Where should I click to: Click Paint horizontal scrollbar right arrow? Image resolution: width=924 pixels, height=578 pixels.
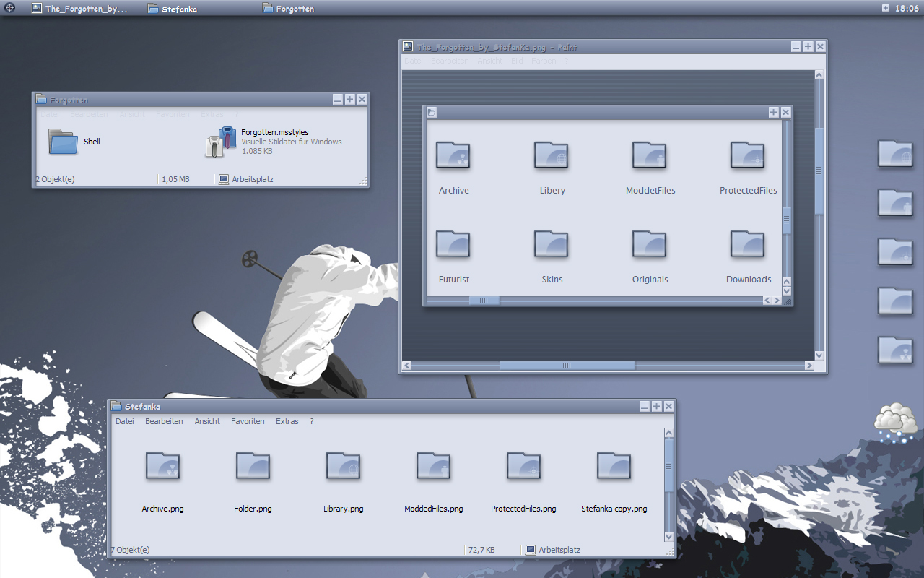[809, 366]
